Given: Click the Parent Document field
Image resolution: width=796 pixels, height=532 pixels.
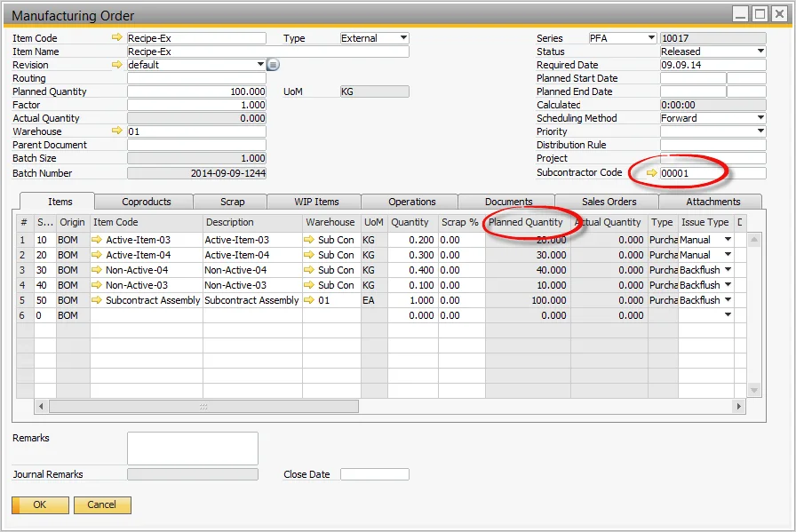Looking at the screenshot, I should click(x=196, y=145).
